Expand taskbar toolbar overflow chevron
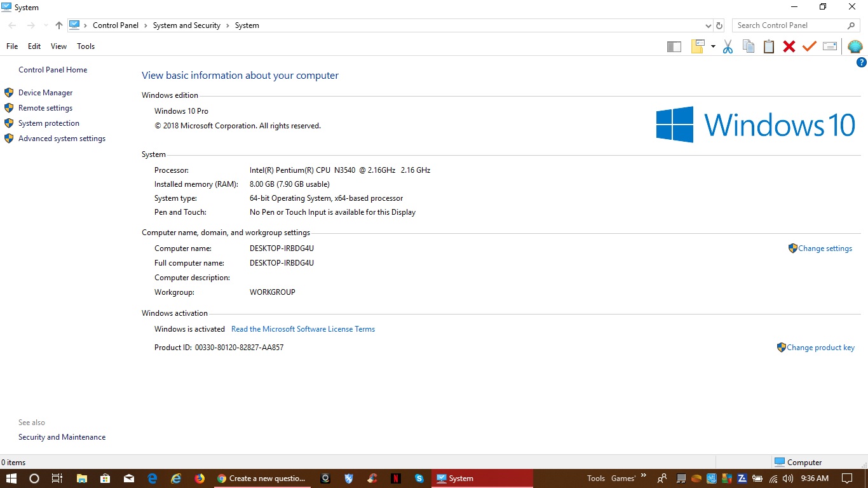This screenshot has height=488, width=868. pyautogui.click(x=644, y=475)
